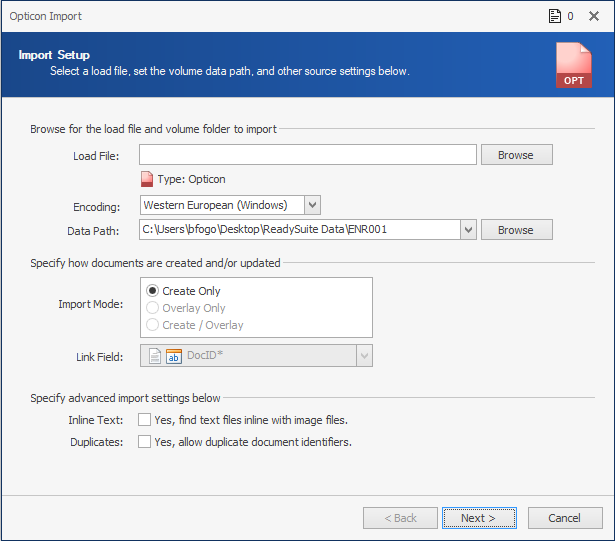Click the Back button
The width and height of the screenshot is (615, 541).
pyautogui.click(x=400, y=518)
